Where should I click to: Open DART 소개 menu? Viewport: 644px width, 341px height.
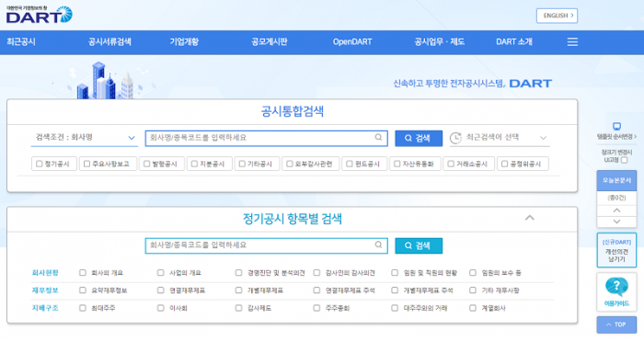point(514,42)
